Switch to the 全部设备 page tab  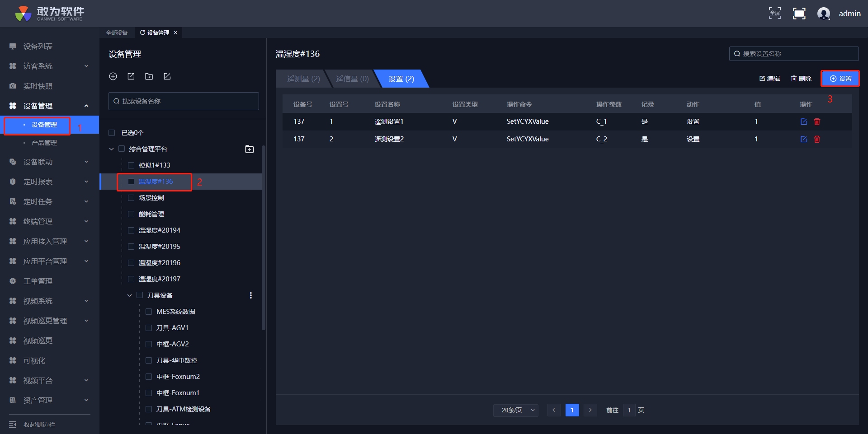pyautogui.click(x=117, y=33)
